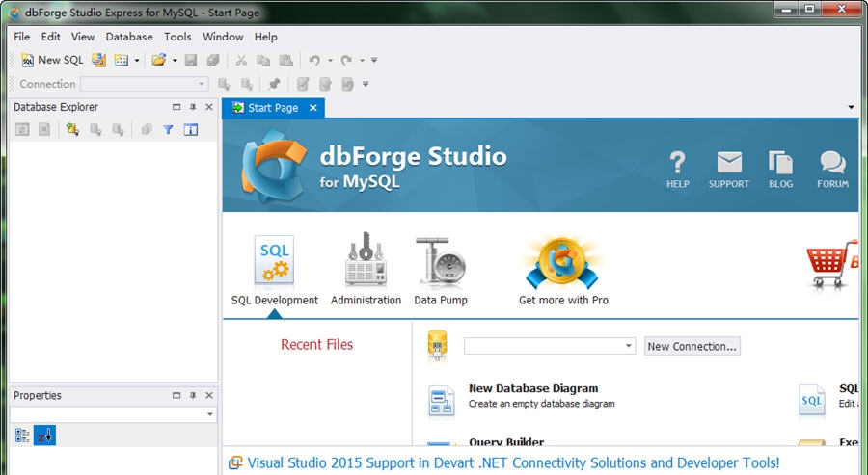Image resolution: width=868 pixels, height=475 pixels.
Task: Open the Database menu
Action: [x=129, y=37]
